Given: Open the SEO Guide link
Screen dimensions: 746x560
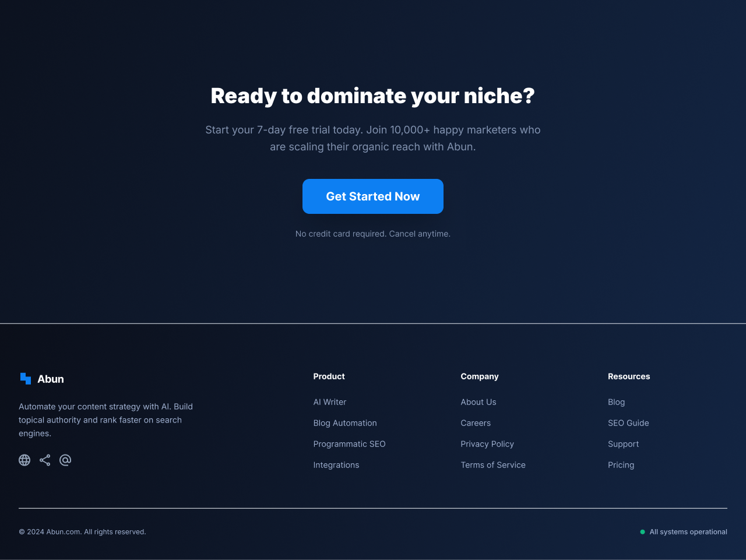Looking at the screenshot, I should click(628, 423).
